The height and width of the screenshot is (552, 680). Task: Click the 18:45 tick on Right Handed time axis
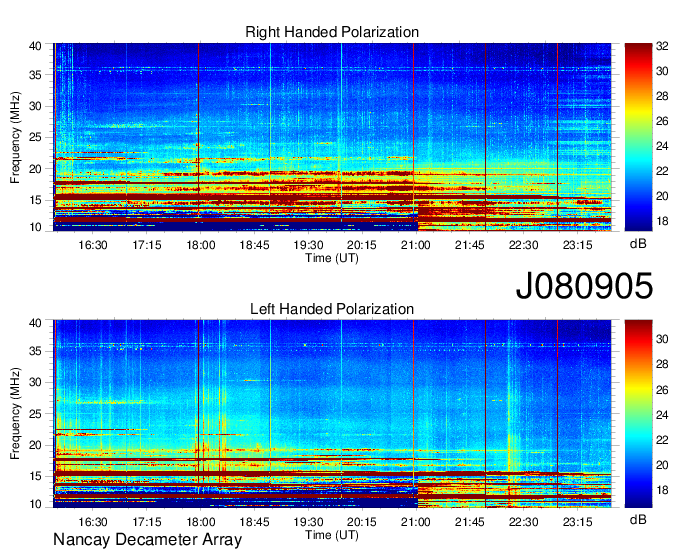254,245
